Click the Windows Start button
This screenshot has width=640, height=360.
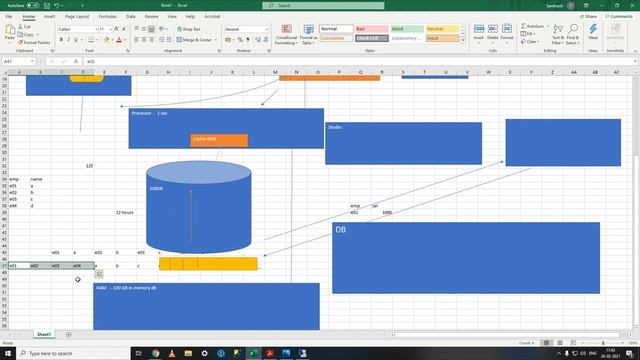(x=8, y=353)
